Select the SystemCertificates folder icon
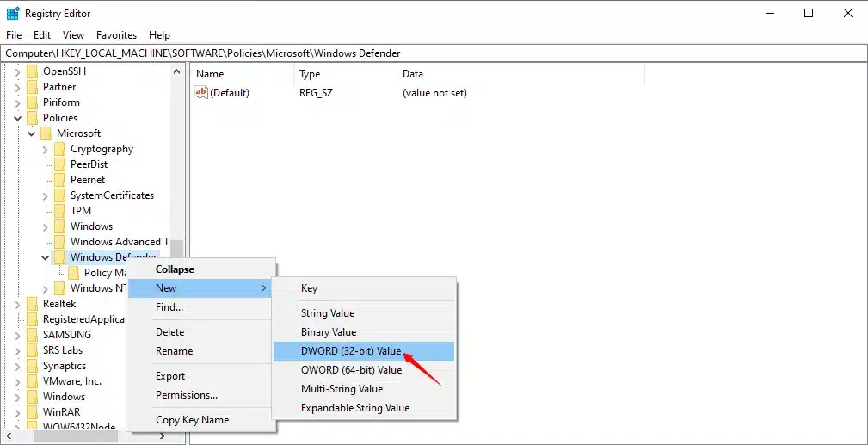The image size is (868, 445). pos(60,195)
